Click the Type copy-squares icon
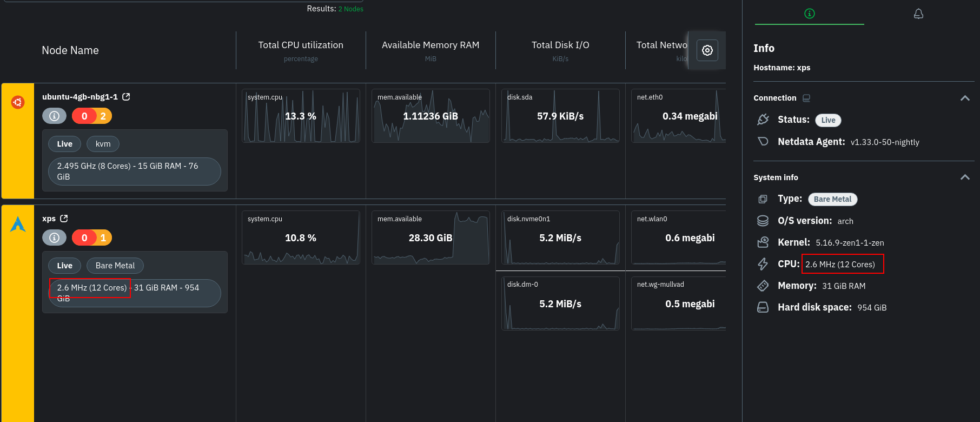This screenshot has height=422, width=980. click(763, 199)
